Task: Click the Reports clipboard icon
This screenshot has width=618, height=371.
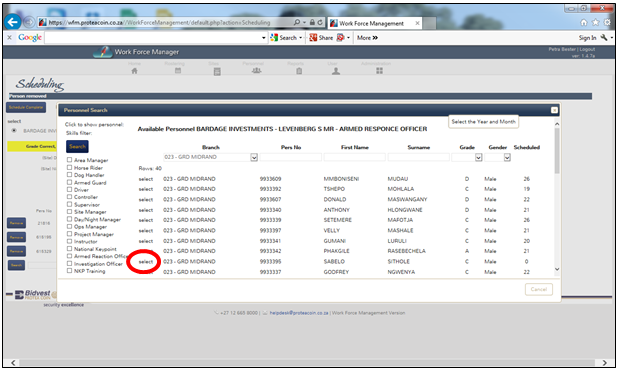Action: tap(299, 71)
